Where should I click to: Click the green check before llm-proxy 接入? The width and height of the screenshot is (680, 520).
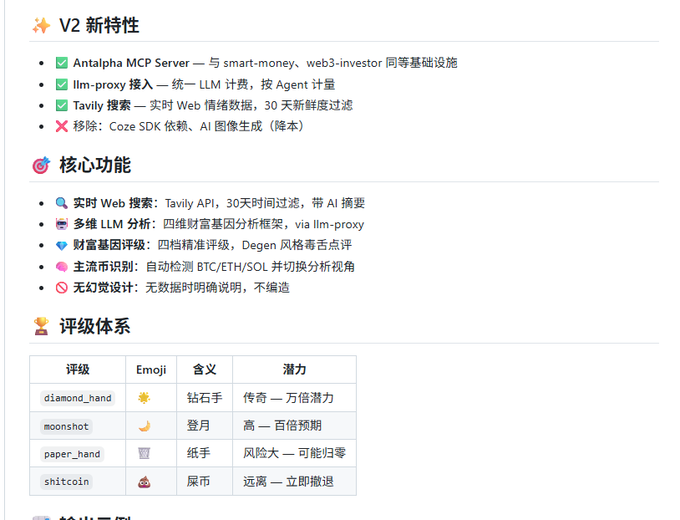click(62, 84)
